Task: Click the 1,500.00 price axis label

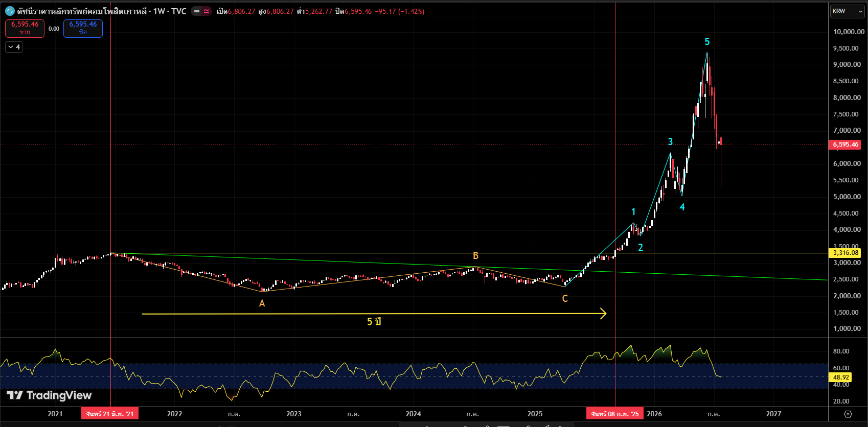Action: 846,313
